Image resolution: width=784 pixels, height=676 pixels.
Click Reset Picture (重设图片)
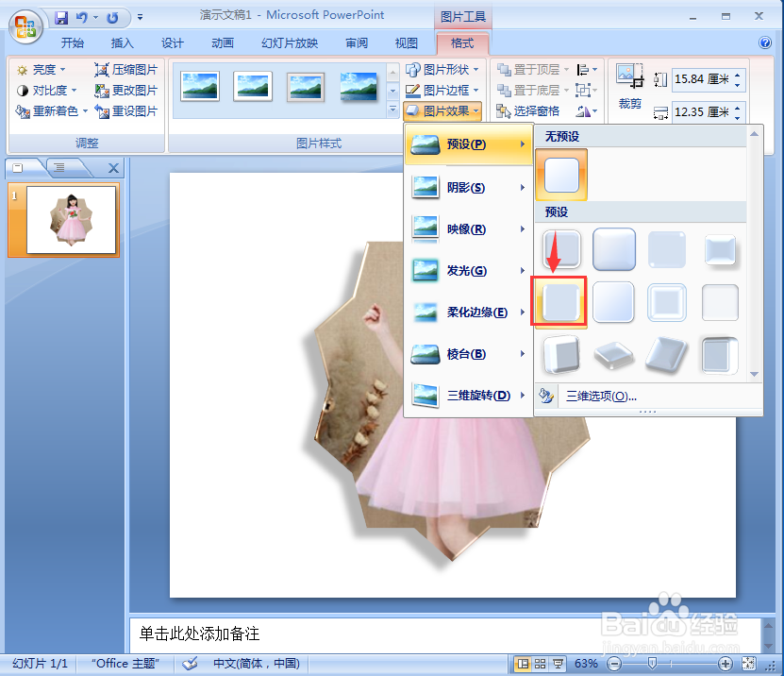[x=126, y=111]
